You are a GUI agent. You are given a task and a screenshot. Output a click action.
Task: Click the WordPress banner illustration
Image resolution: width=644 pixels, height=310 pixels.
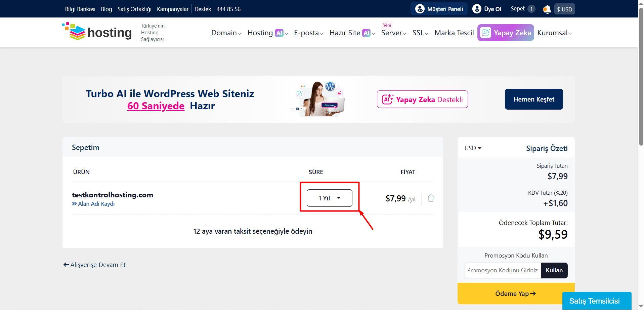[317, 99]
